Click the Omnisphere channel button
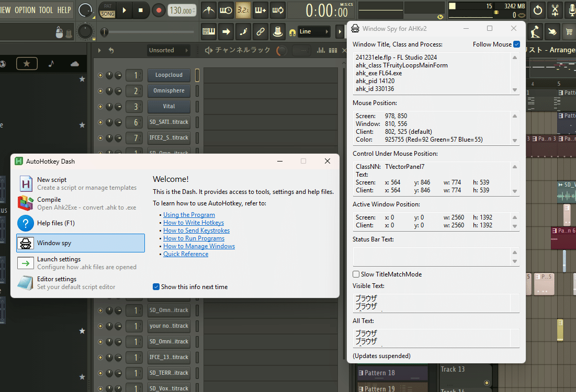 point(169,90)
